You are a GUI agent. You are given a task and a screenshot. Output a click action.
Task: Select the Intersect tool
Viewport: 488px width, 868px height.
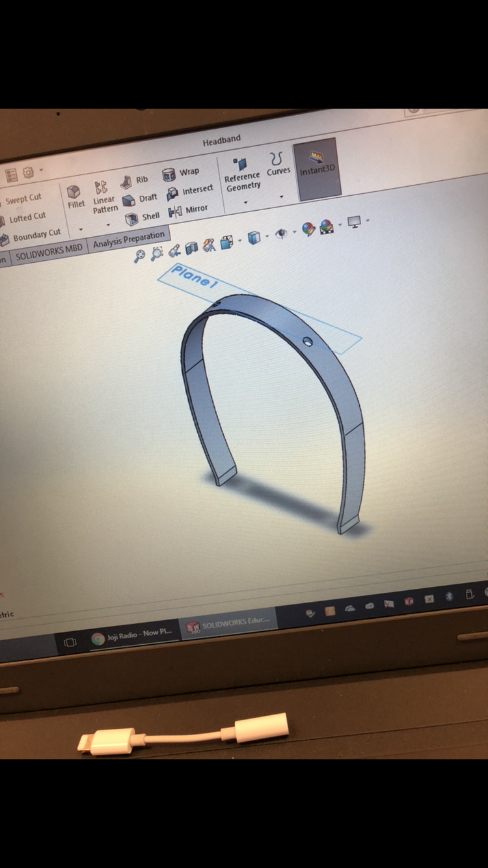pyautogui.click(x=190, y=191)
